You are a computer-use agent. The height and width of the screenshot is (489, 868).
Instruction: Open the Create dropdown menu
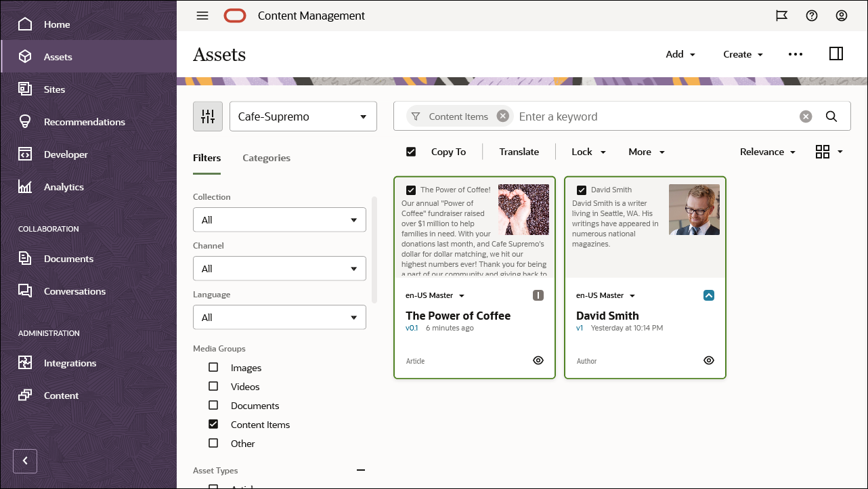[x=743, y=54]
